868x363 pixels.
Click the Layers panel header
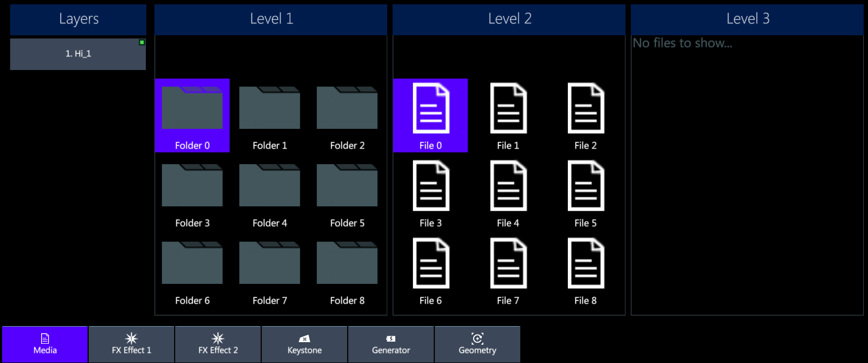pos(78,20)
